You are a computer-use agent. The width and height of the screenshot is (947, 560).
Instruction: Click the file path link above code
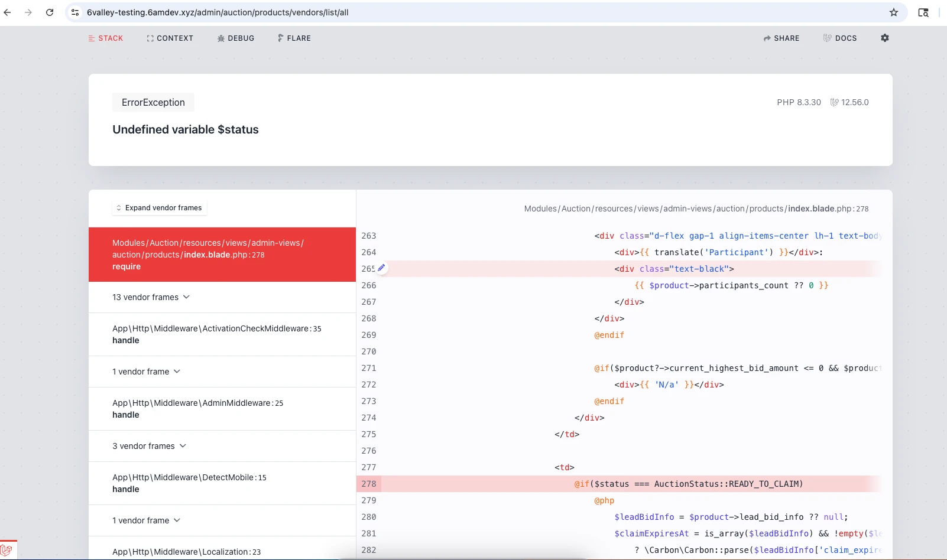click(x=696, y=209)
